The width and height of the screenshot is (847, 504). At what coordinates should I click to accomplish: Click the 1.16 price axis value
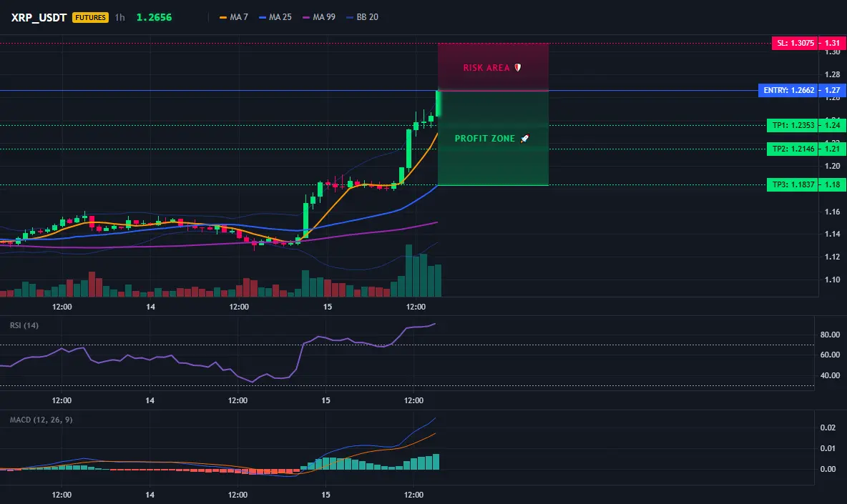(x=833, y=212)
